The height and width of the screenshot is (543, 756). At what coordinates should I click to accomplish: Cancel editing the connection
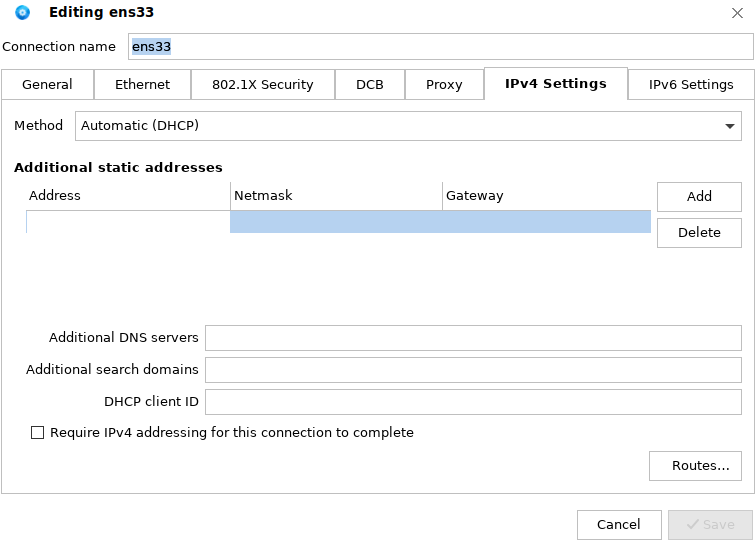pos(618,525)
